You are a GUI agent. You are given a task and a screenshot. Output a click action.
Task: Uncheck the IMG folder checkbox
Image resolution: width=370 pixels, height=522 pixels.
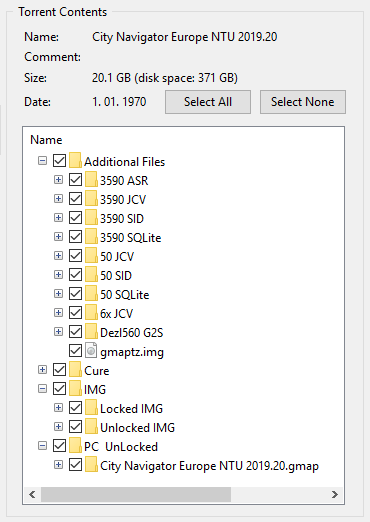(60, 389)
